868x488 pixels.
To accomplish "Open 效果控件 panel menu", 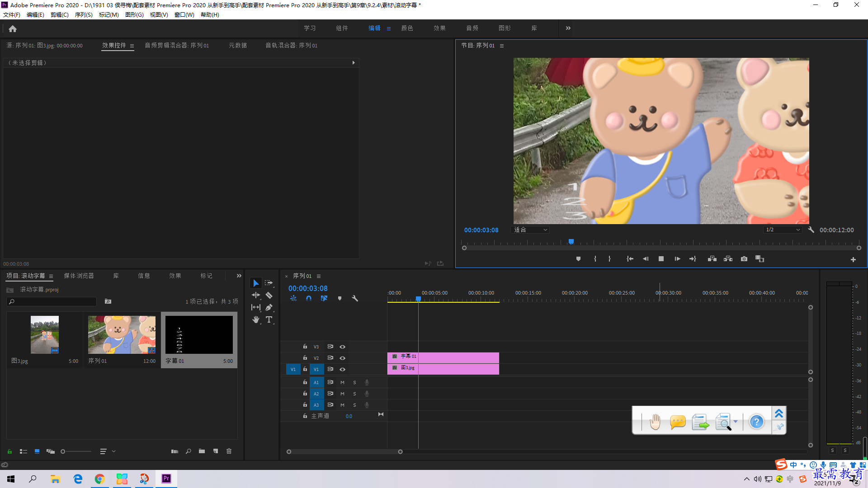I will (132, 46).
